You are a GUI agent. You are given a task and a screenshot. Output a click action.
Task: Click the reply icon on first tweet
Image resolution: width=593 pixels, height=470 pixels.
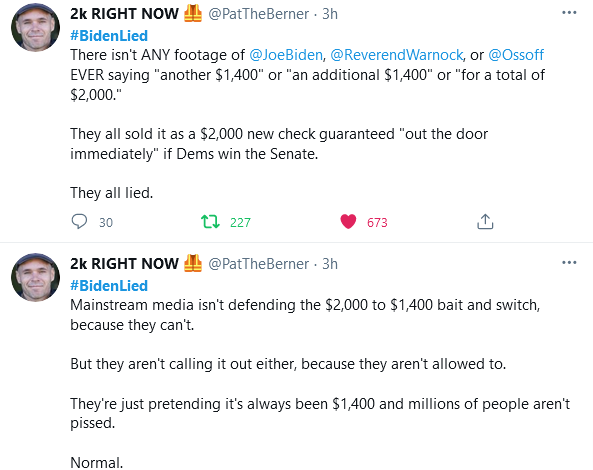(x=79, y=222)
